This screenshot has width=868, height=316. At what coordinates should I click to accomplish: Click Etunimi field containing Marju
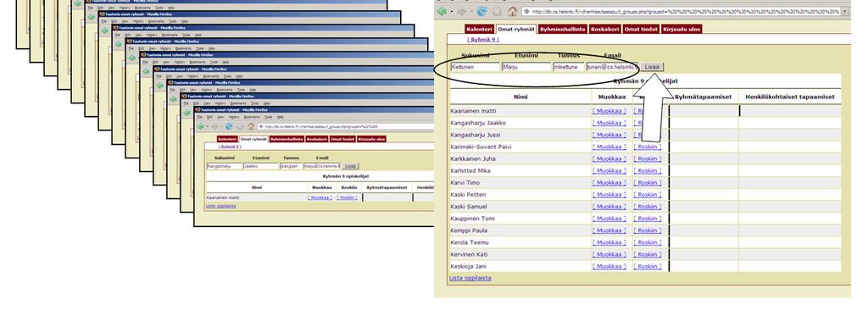[526, 67]
